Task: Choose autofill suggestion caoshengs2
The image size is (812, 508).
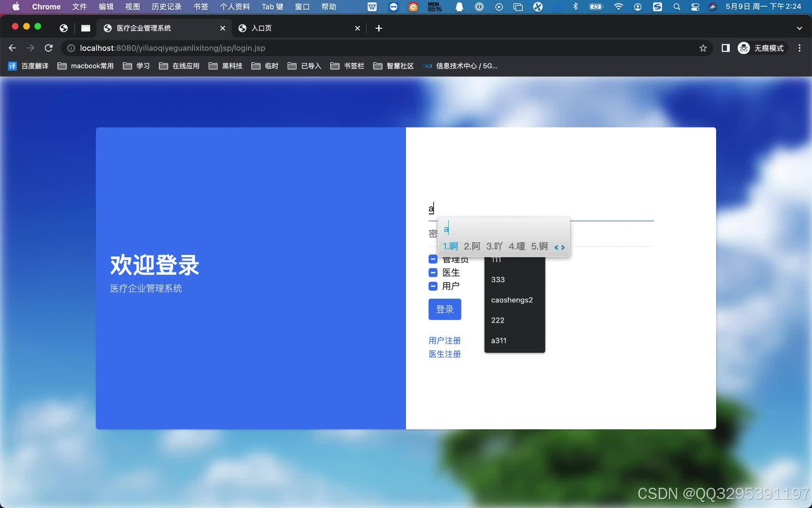Action: point(515,300)
